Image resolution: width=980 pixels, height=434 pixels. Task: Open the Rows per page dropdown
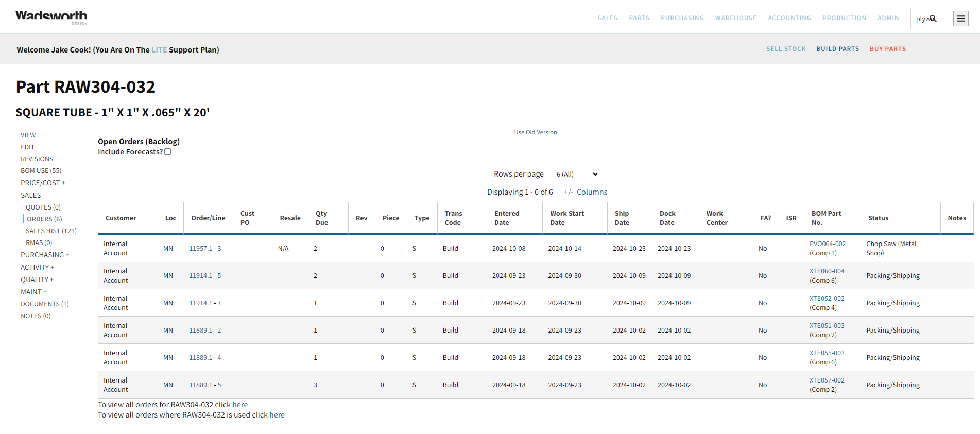tap(574, 174)
